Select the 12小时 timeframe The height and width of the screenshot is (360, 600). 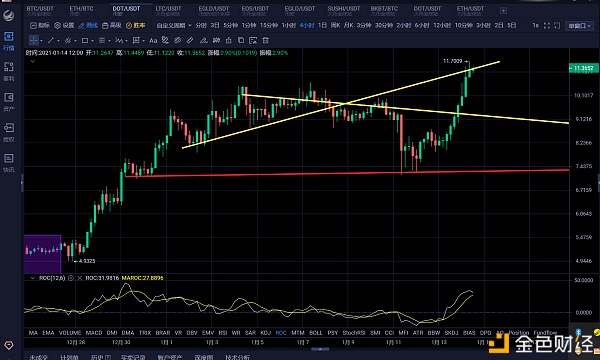click(x=442, y=26)
